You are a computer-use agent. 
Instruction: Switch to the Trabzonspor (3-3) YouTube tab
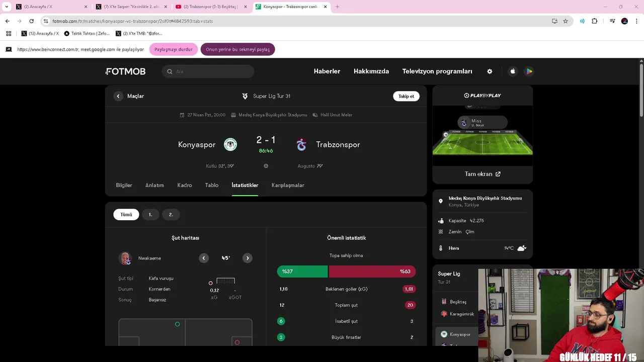tap(211, 7)
